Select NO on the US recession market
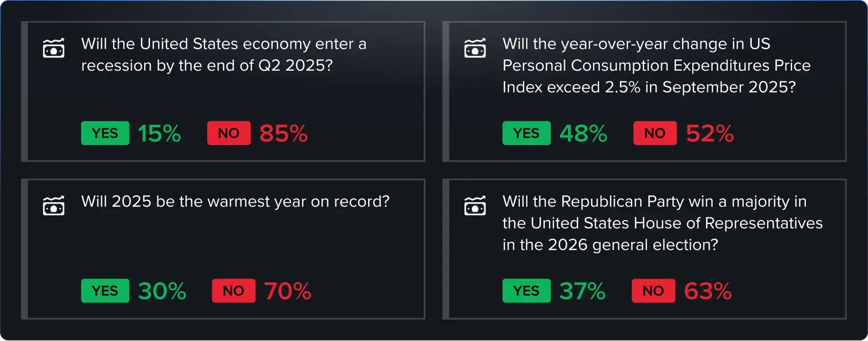The width and height of the screenshot is (868, 341). pyautogui.click(x=229, y=133)
